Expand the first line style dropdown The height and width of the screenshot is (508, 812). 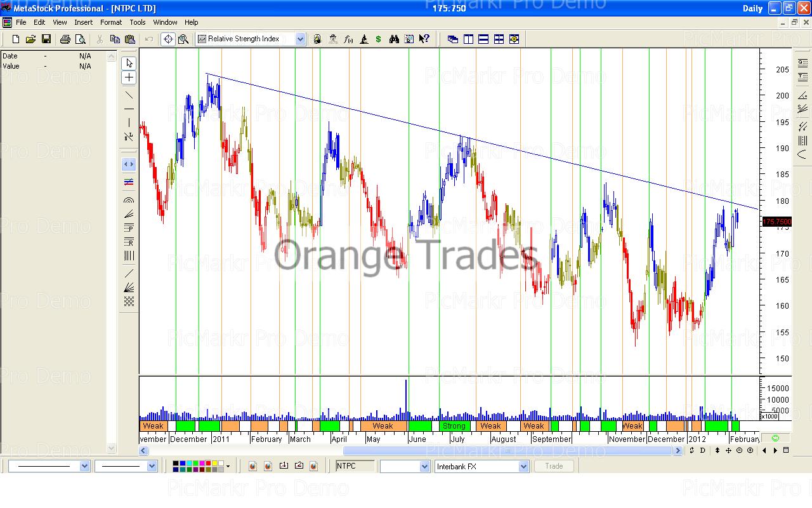pos(85,466)
